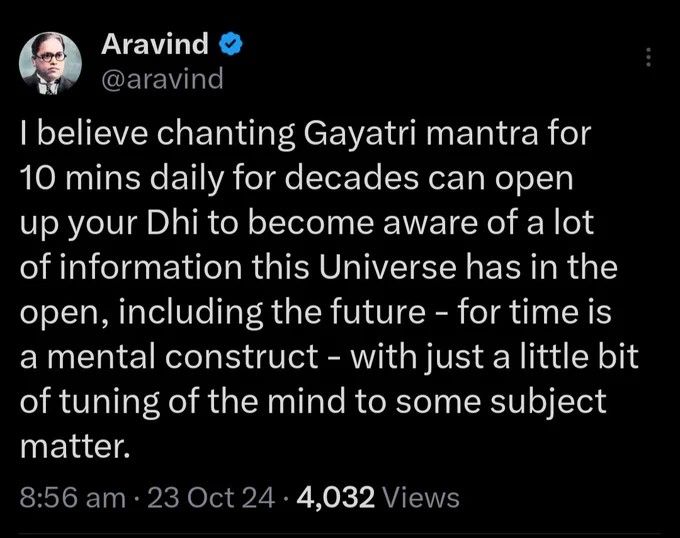Open the three-dot more options menu

click(648, 57)
